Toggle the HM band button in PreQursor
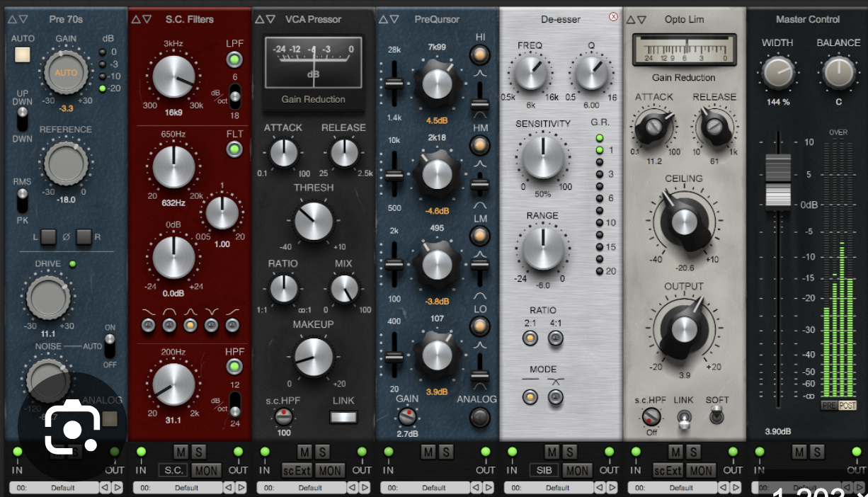 tap(480, 145)
